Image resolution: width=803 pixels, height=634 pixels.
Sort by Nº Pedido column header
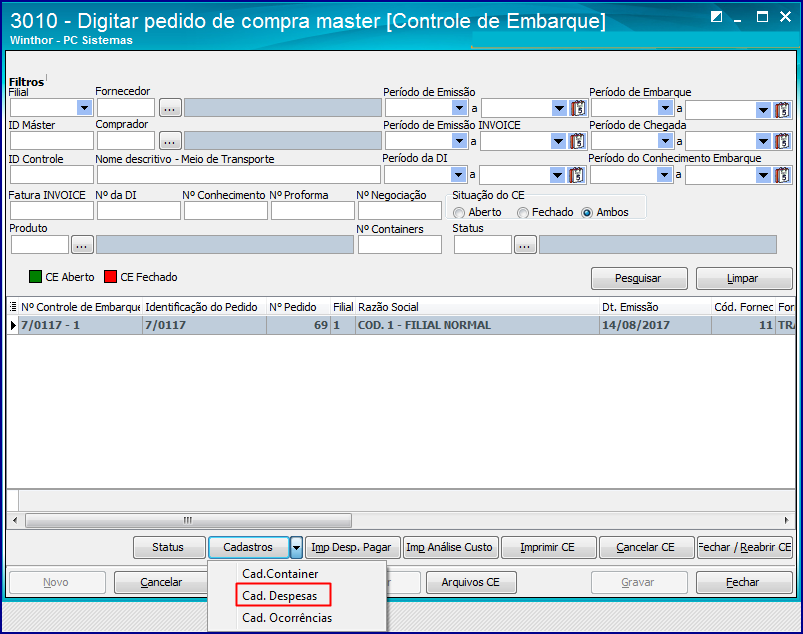pyautogui.click(x=299, y=307)
